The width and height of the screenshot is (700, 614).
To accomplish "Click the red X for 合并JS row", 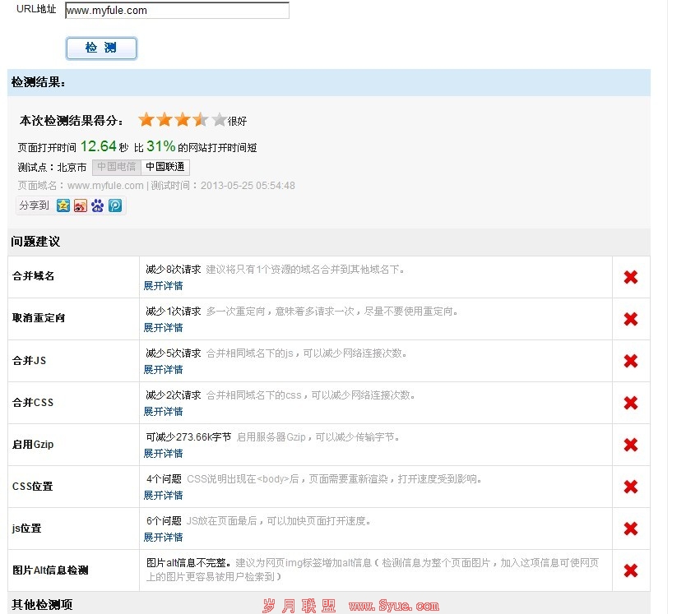I will click(x=631, y=361).
